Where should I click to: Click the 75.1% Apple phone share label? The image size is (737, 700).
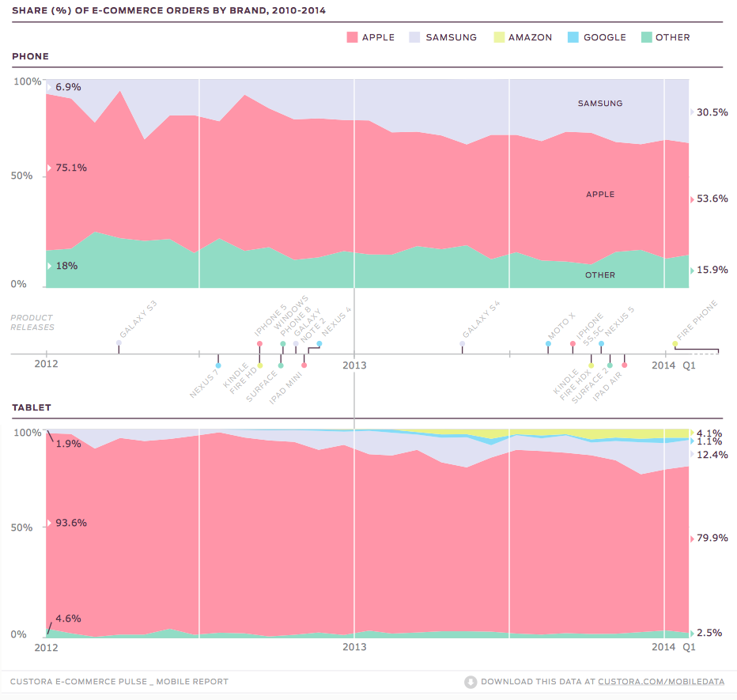click(70, 168)
